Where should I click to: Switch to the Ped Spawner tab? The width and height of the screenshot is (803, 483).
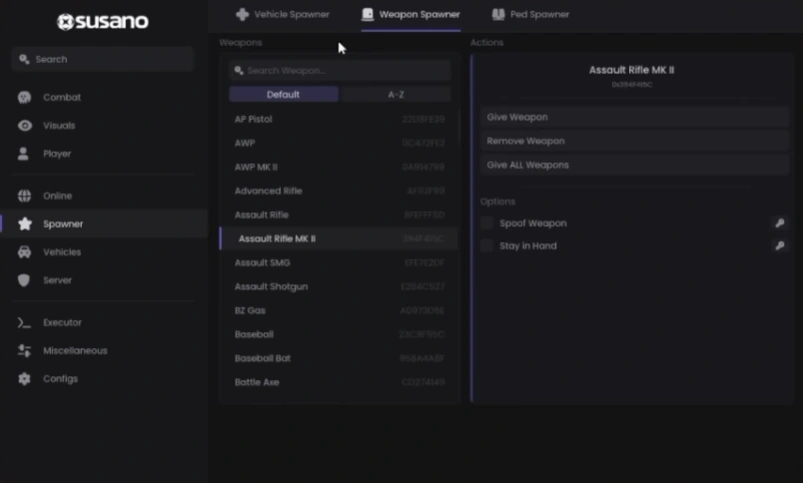click(x=531, y=14)
